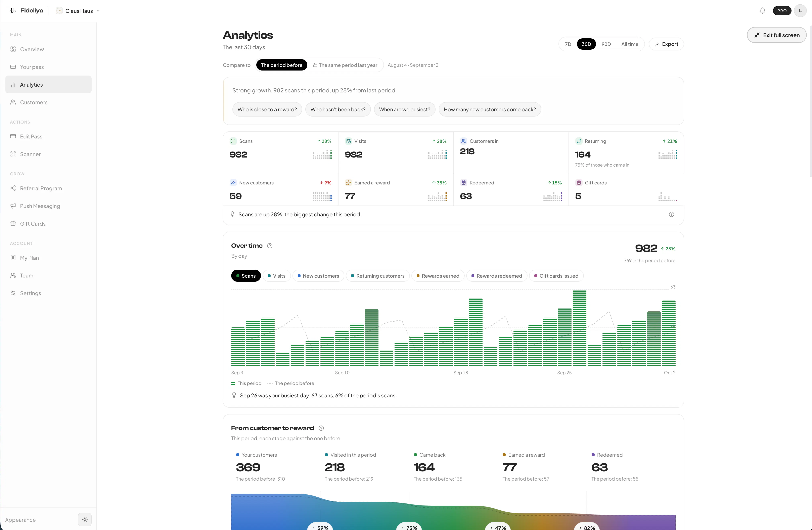The image size is (812, 530).
Task: Click the Fideliya logo icon
Action: click(x=13, y=11)
